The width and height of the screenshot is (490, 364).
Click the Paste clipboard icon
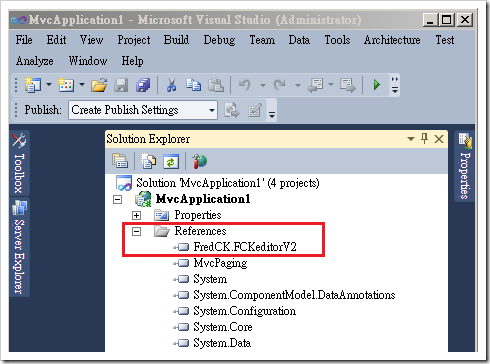216,85
